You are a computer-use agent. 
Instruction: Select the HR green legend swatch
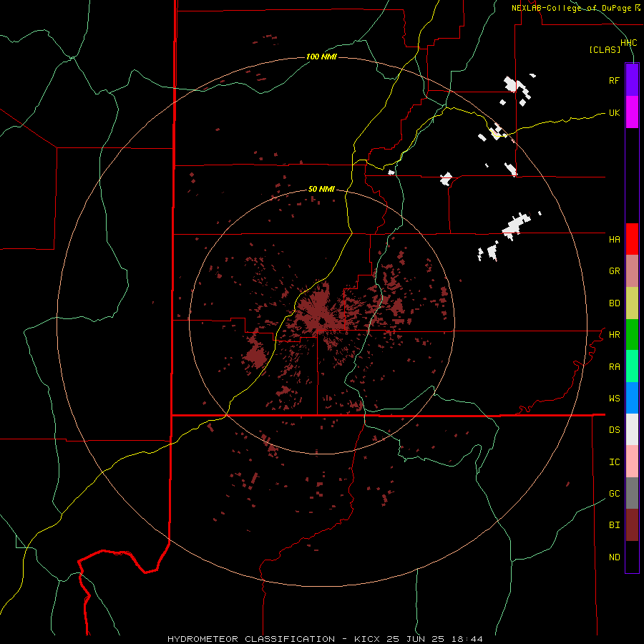coord(632,335)
